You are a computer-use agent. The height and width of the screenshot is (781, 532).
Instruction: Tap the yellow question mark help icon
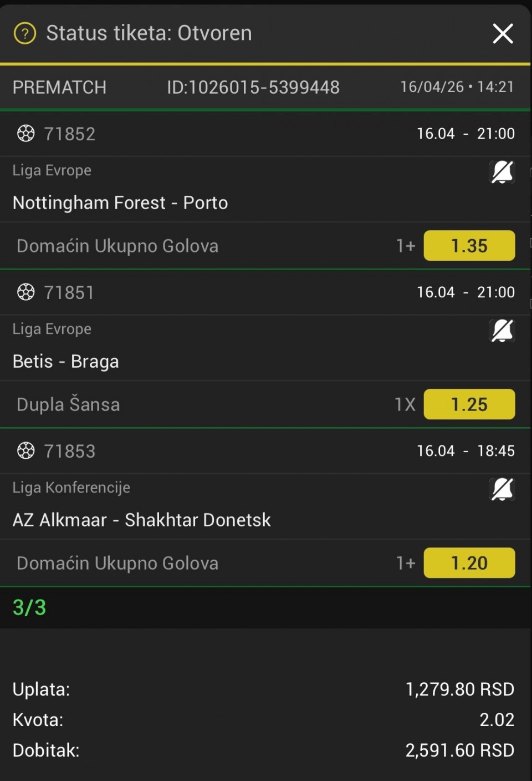(25, 33)
